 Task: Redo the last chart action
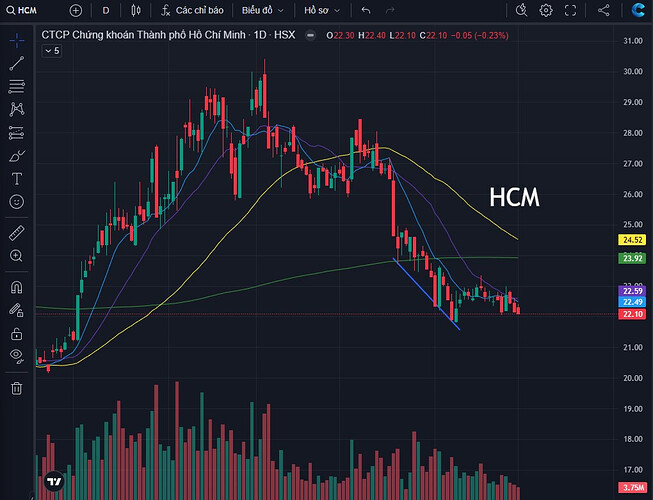[x=390, y=10]
